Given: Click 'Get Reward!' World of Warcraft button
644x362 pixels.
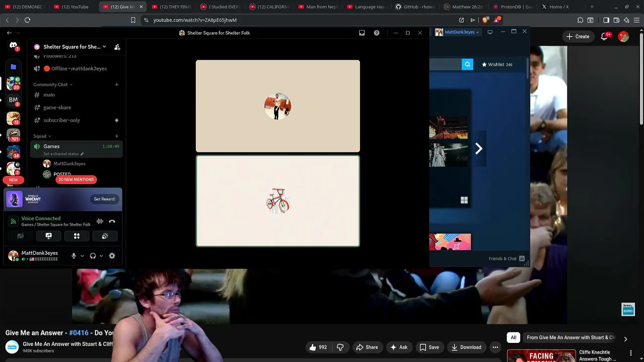Looking at the screenshot, I should click(x=105, y=199).
